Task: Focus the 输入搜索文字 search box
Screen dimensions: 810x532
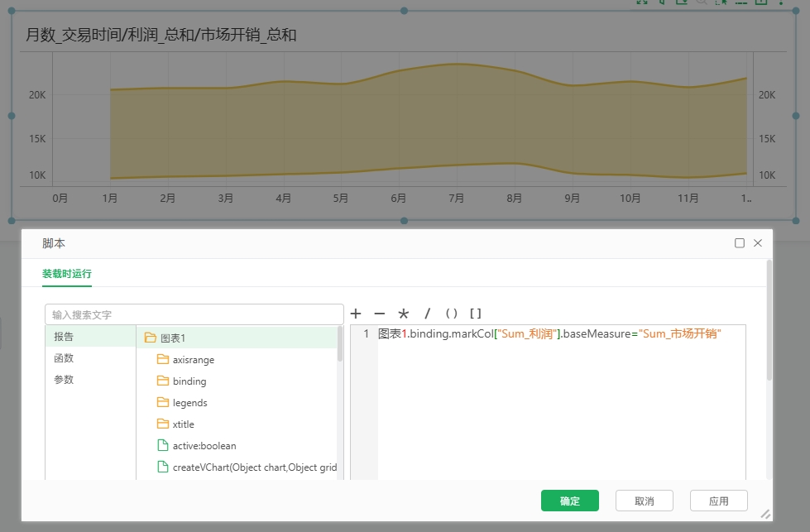Action: pyautogui.click(x=194, y=314)
